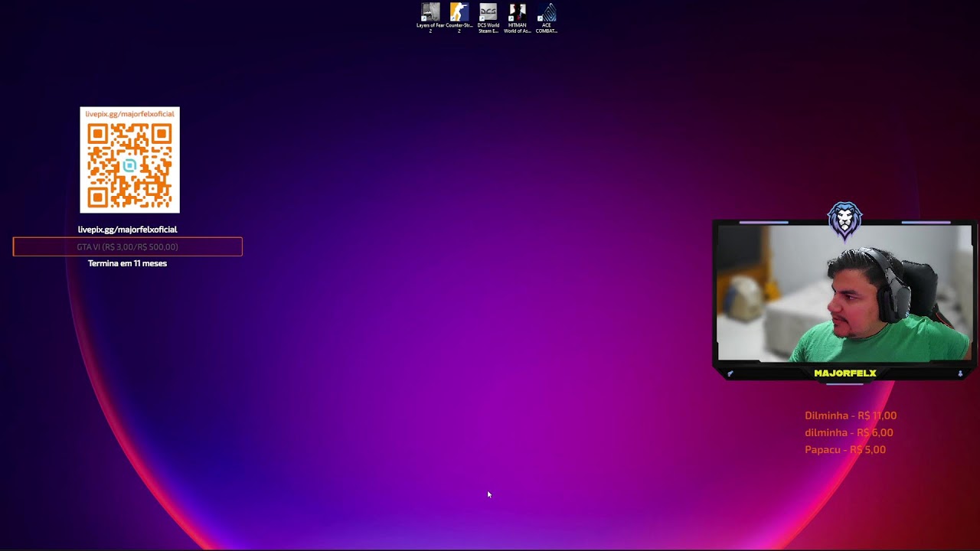Open the ACE COMBAT desktop shortcut
Image resolution: width=980 pixels, height=551 pixels.
[x=547, y=18]
